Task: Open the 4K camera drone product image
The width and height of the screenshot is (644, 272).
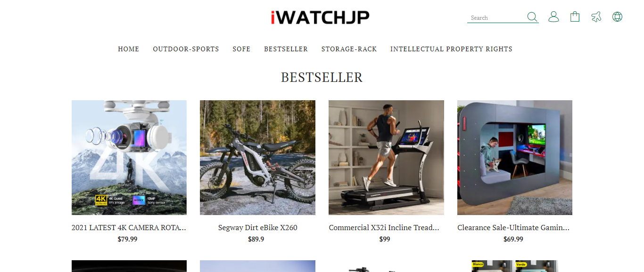Action: (x=129, y=158)
